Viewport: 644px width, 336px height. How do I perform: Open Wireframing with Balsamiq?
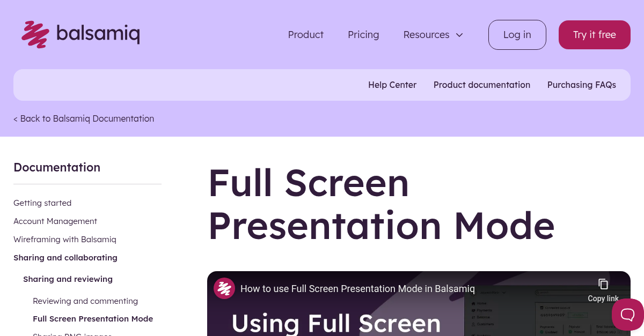[x=64, y=239]
